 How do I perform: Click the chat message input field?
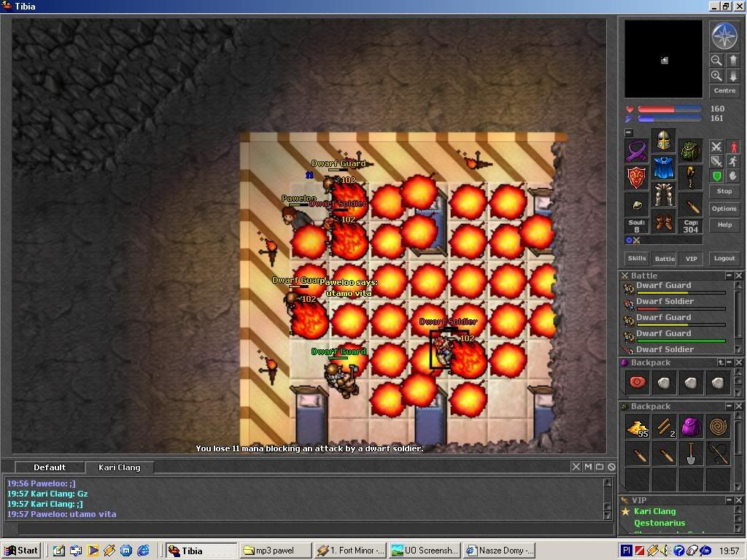point(315,528)
